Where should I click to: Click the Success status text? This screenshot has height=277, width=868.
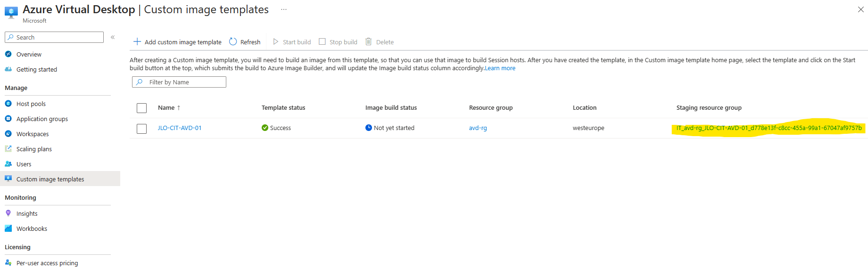(x=281, y=128)
